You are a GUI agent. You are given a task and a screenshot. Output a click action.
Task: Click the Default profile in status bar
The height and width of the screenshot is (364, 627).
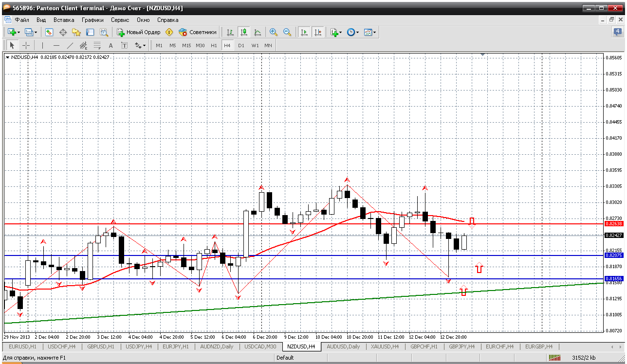(x=285, y=358)
